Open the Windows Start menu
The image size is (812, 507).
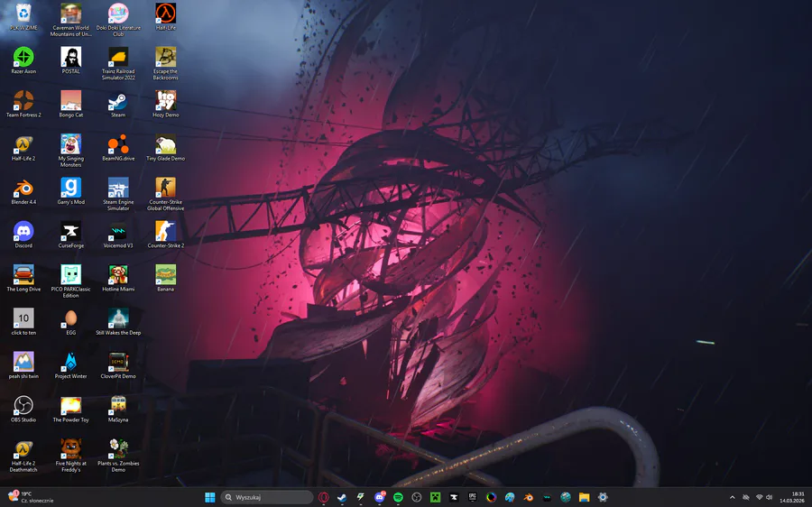(209, 497)
